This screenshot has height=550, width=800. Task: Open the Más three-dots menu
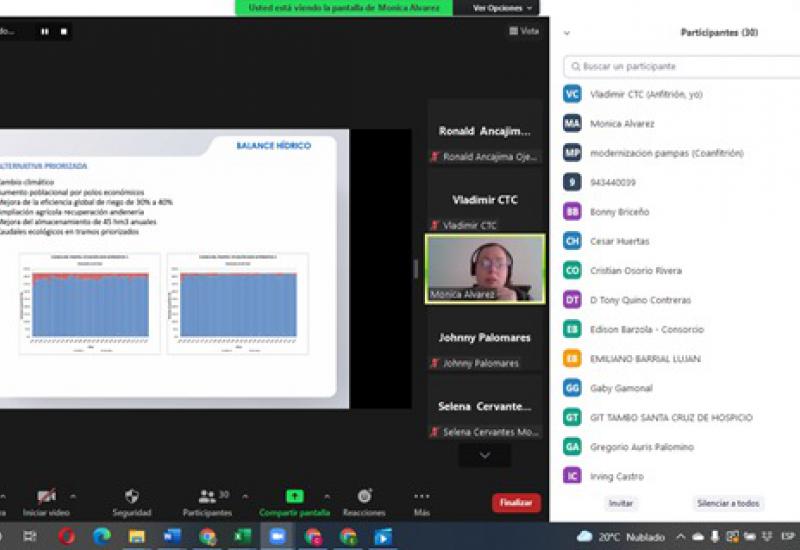point(422,497)
